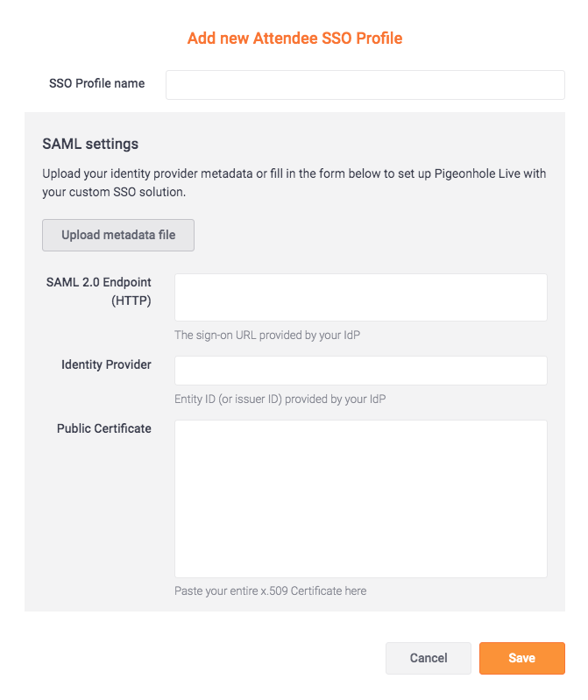
Task: Focus the SAML 2.0 Endpoint text box
Action: [x=361, y=297]
